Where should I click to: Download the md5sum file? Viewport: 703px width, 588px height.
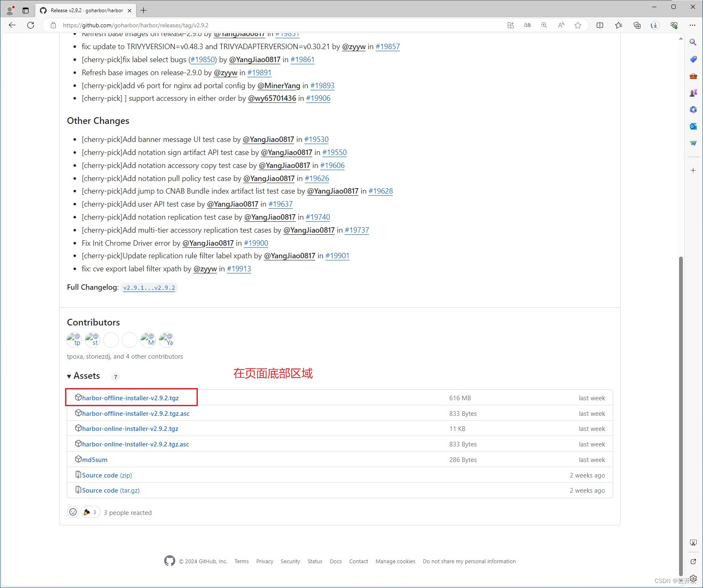point(94,459)
